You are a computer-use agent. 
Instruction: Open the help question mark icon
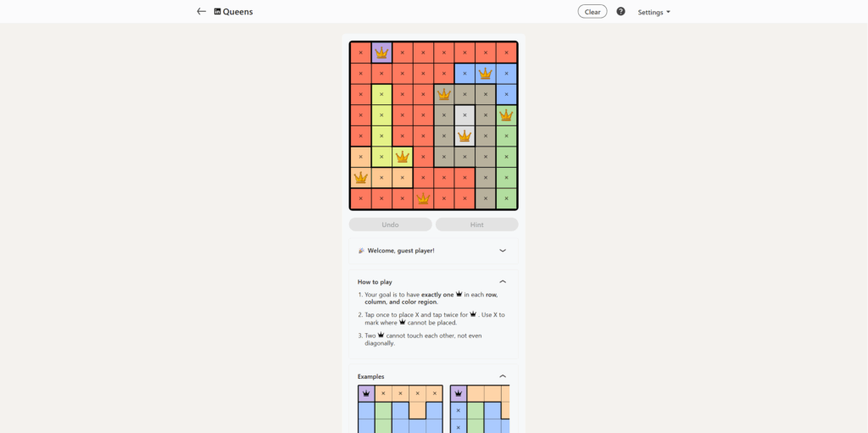tap(620, 12)
